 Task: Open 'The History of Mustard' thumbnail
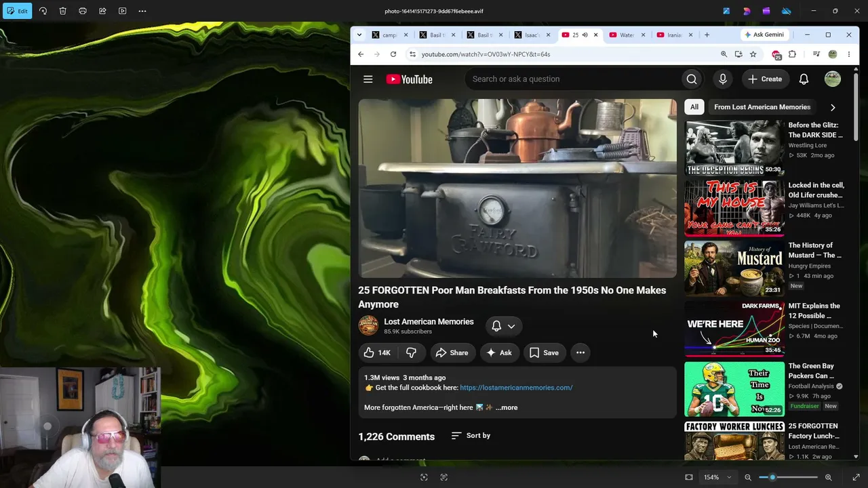coord(734,268)
